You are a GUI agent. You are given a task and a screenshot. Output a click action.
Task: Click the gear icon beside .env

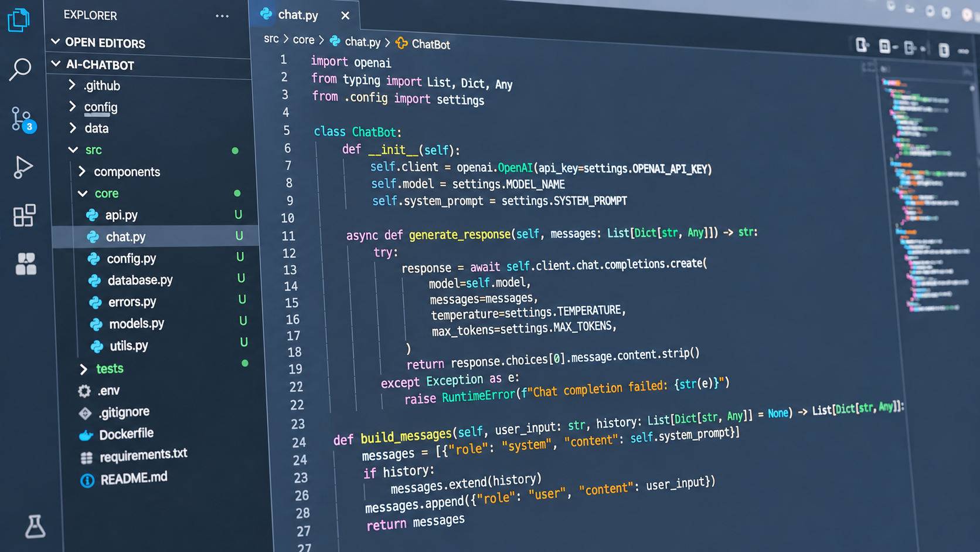pos(84,391)
